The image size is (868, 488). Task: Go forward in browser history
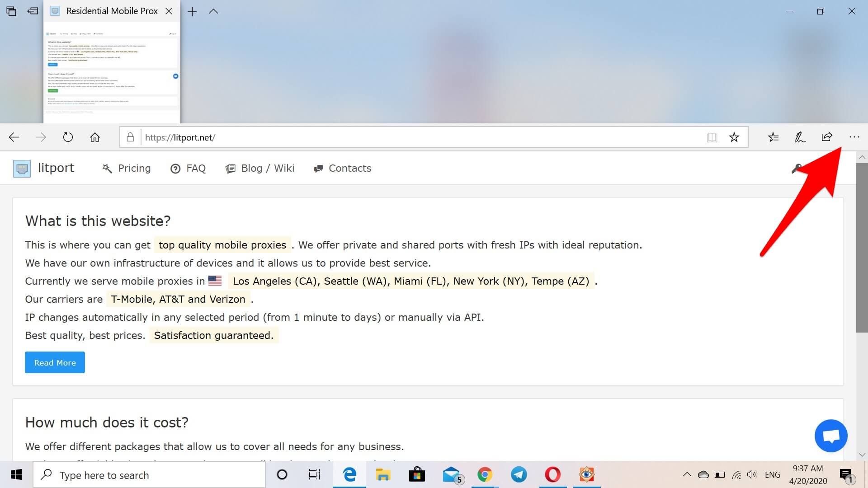41,137
